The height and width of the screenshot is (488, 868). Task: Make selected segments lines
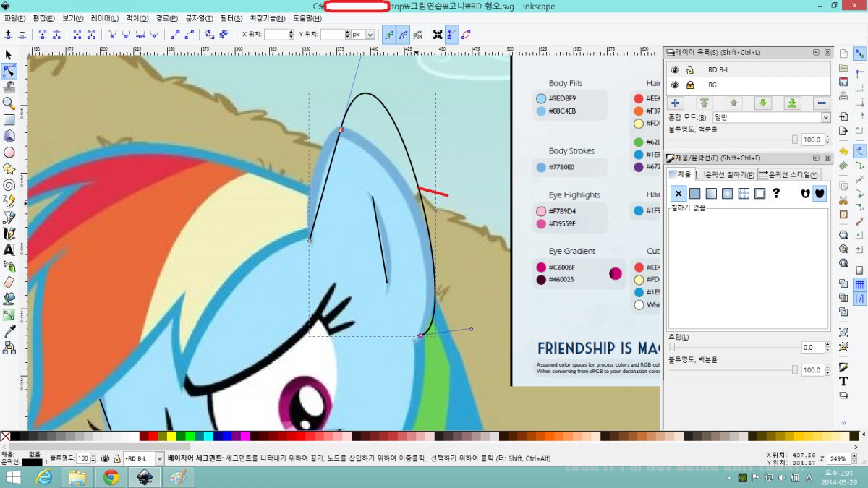pyautogui.click(x=174, y=34)
